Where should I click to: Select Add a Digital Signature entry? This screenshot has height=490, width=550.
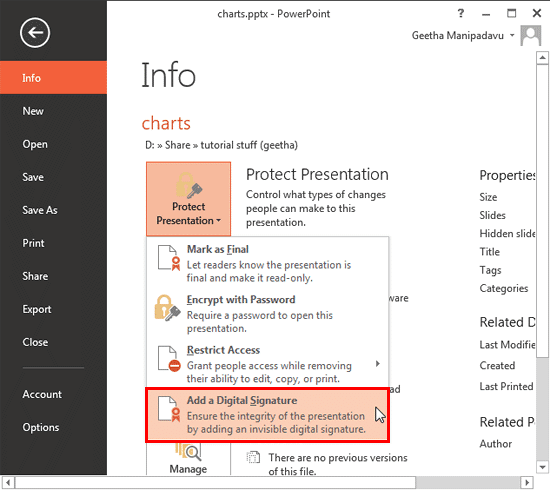(x=267, y=415)
